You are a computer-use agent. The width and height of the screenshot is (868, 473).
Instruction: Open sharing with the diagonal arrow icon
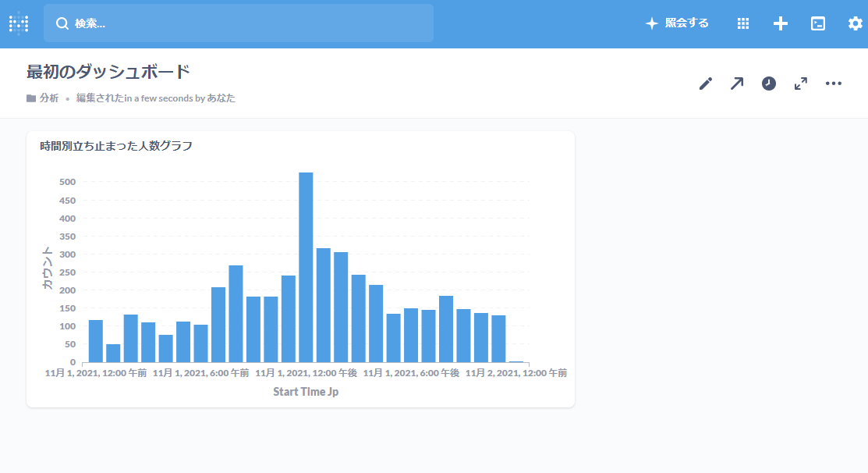point(737,84)
